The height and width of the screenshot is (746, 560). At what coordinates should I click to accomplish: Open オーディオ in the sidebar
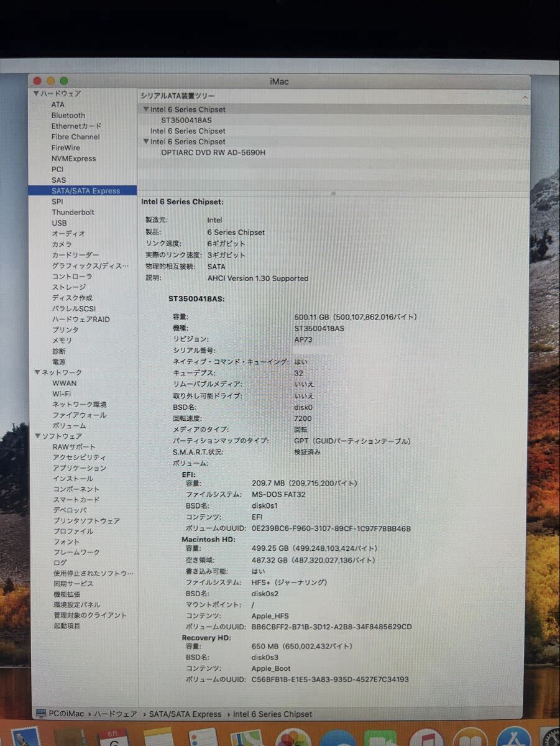point(68,234)
